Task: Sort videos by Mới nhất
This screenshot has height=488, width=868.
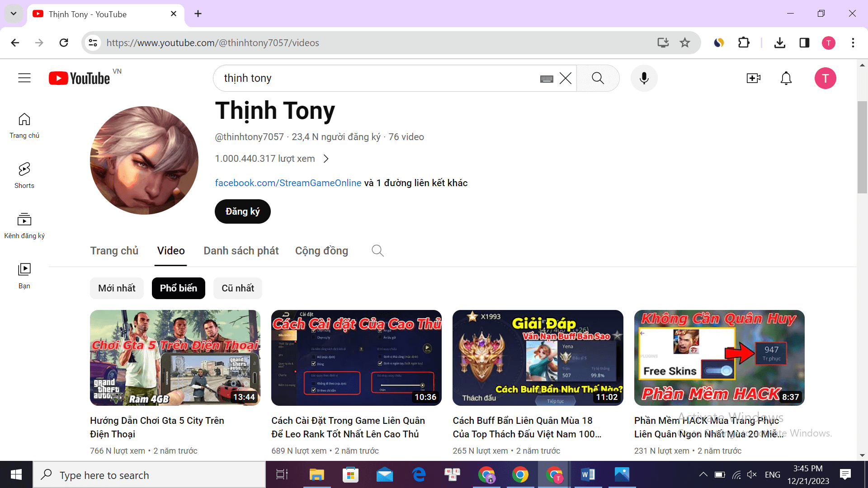Action: (117, 288)
